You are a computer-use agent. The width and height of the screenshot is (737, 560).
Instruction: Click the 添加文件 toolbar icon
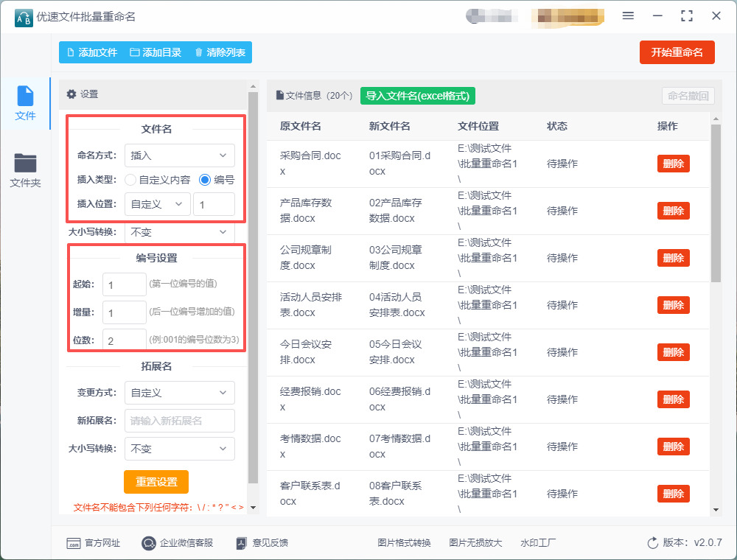coord(71,52)
